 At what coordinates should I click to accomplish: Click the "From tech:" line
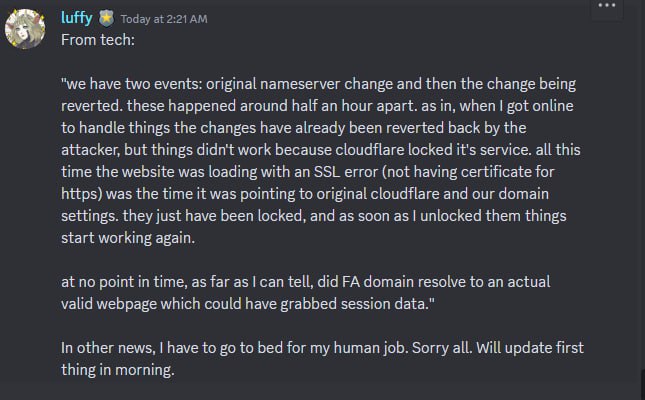[98, 40]
